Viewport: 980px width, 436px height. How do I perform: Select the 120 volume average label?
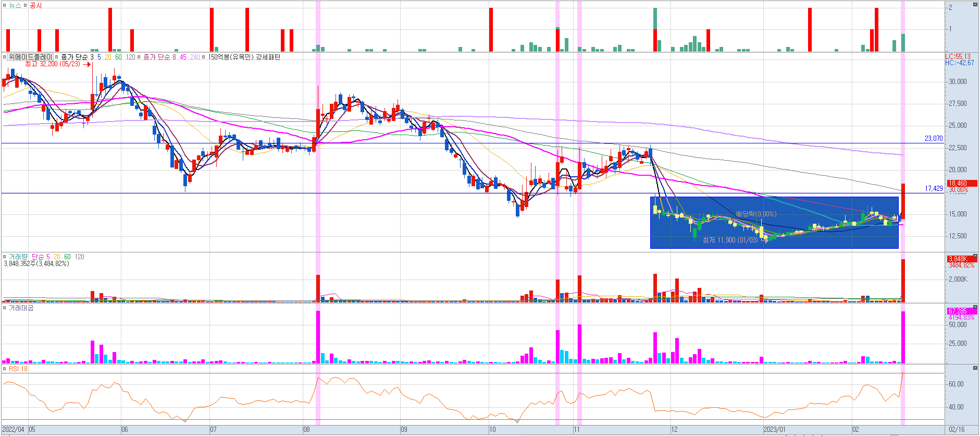coord(79,257)
